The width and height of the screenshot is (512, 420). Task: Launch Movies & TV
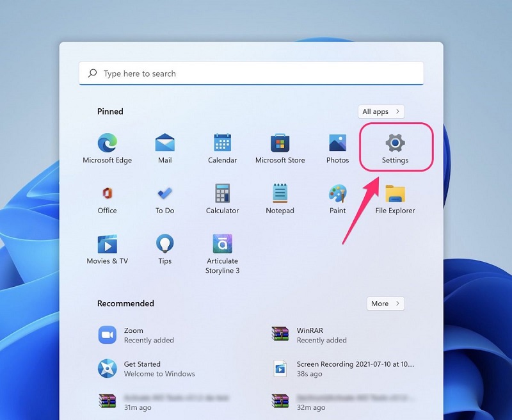pos(107,250)
